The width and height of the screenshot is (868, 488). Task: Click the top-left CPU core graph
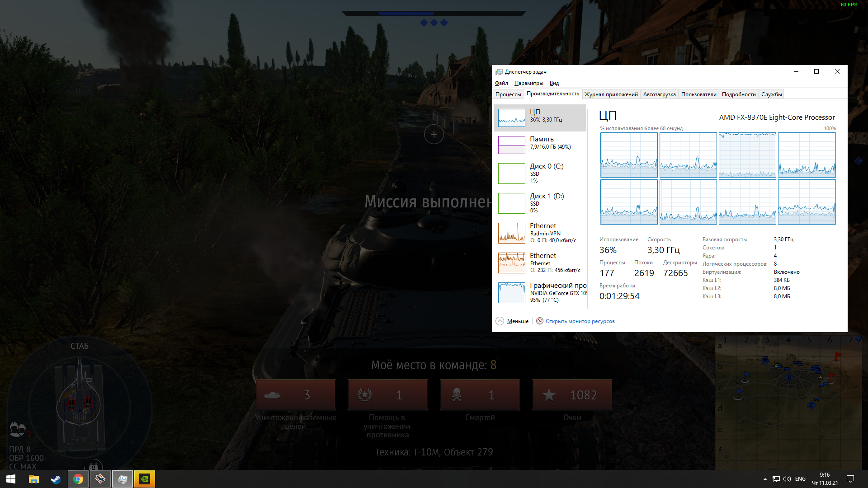pyautogui.click(x=629, y=155)
